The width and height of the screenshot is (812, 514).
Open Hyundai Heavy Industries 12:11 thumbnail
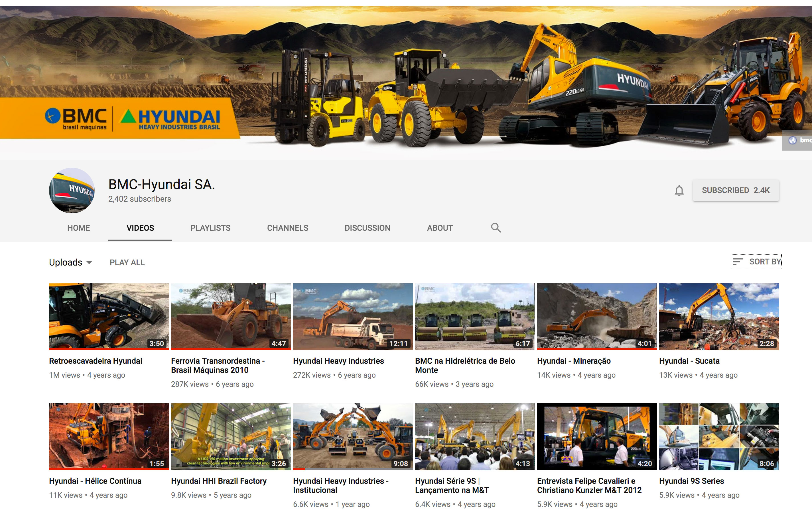(x=353, y=316)
